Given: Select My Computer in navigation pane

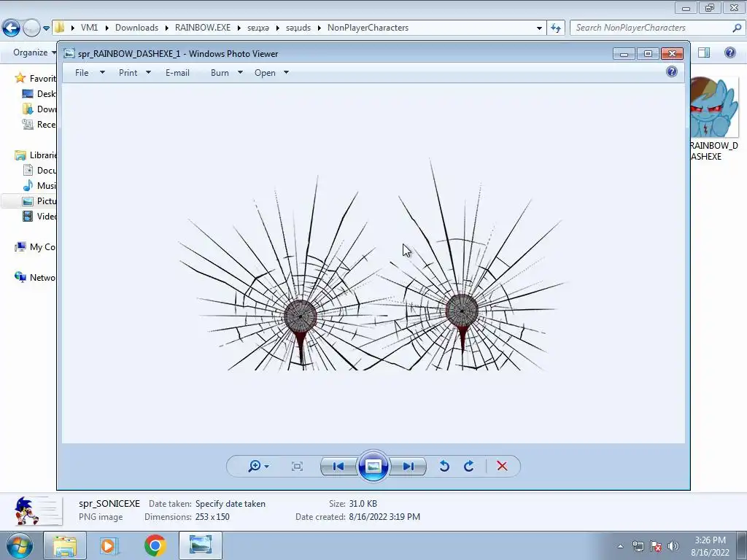Looking at the screenshot, I should point(35,247).
